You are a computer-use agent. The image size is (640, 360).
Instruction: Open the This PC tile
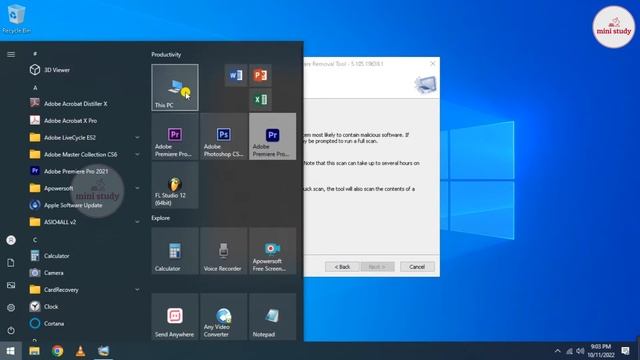[x=175, y=87]
